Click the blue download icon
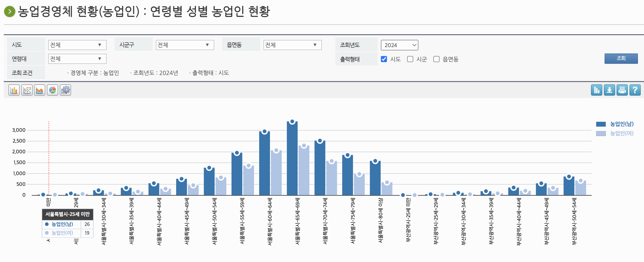This screenshot has height=262, width=644. point(609,90)
